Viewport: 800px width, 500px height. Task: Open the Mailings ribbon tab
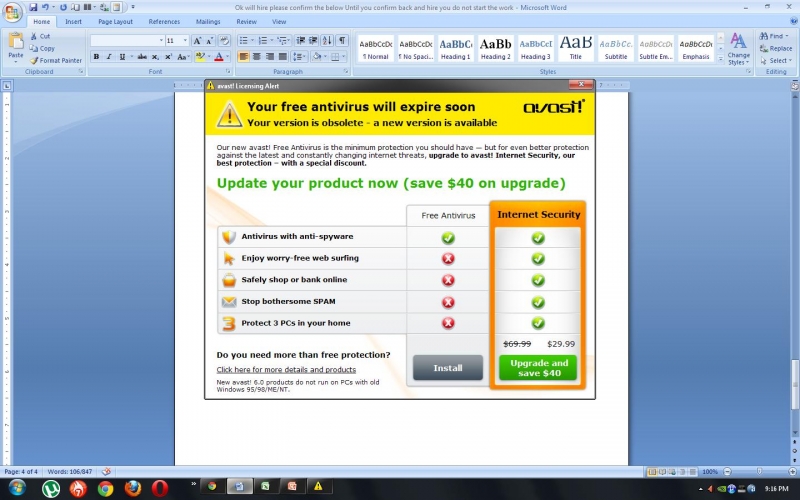(x=208, y=21)
